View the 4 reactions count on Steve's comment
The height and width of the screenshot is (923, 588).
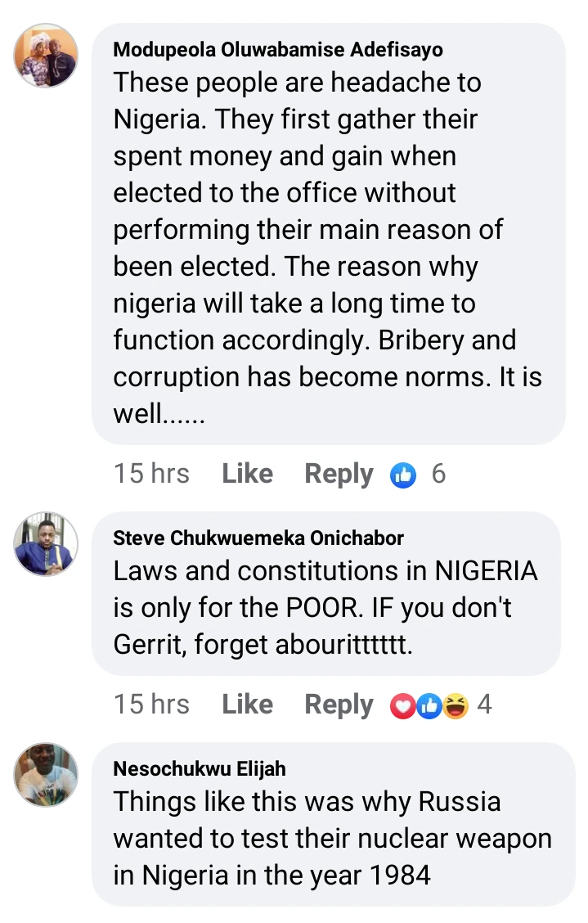[485, 705]
